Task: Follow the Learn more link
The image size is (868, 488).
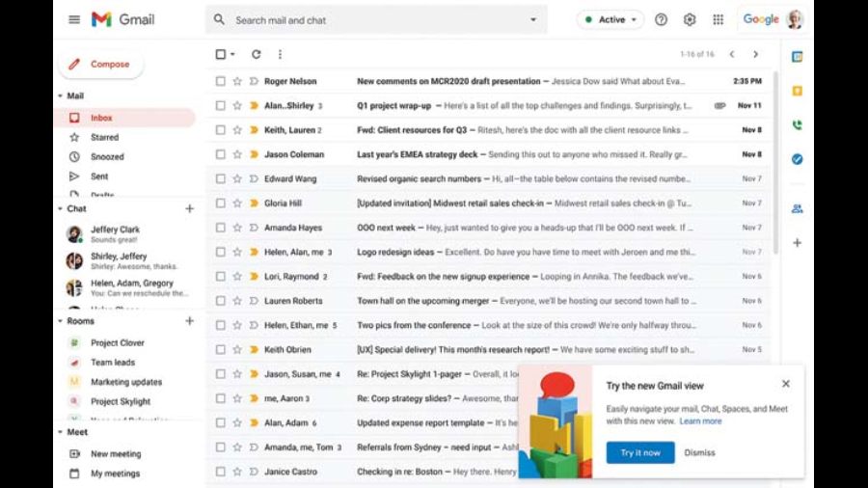Action: 700,421
